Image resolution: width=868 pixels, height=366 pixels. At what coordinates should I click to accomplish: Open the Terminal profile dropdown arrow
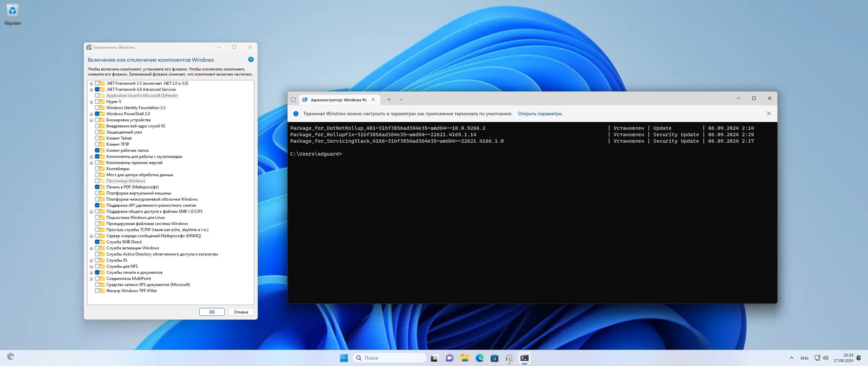click(401, 100)
